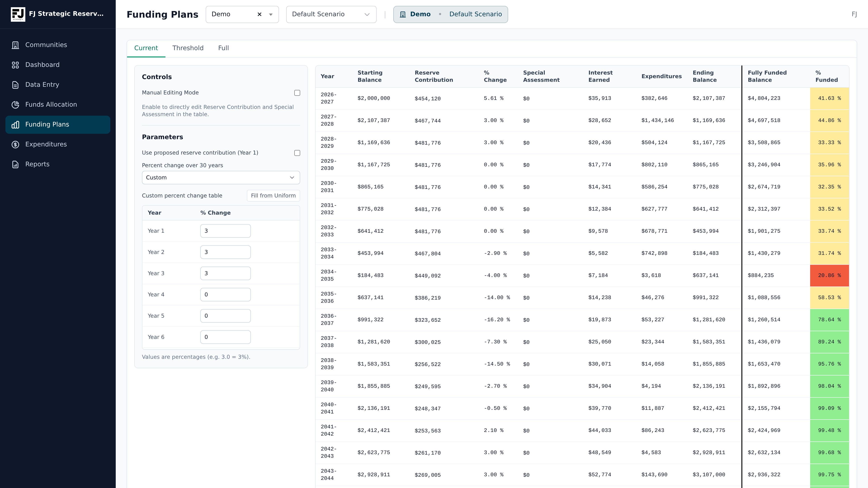Click the Fill from Uniform button
This screenshot has width=868, height=488.
click(x=273, y=196)
